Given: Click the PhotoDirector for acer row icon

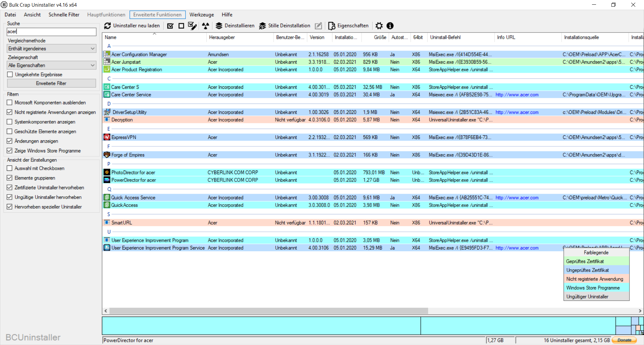Looking at the screenshot, I should click(x=107, y=172).
